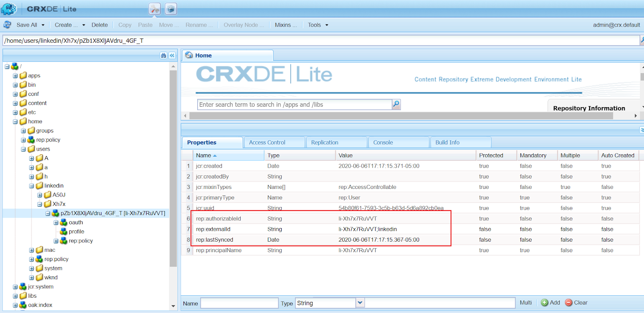Viewport: 644px width, 313px height.
Task: Select the rep:principalName property row
Action: (x=410, y=250)
